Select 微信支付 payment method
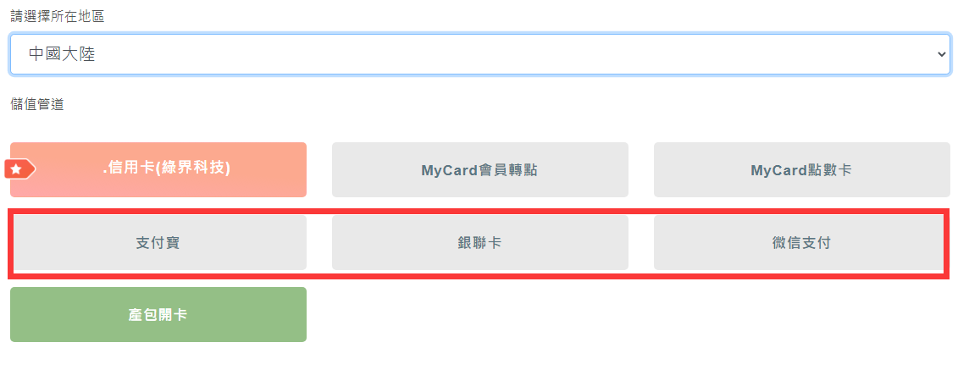 pos(802,243)
